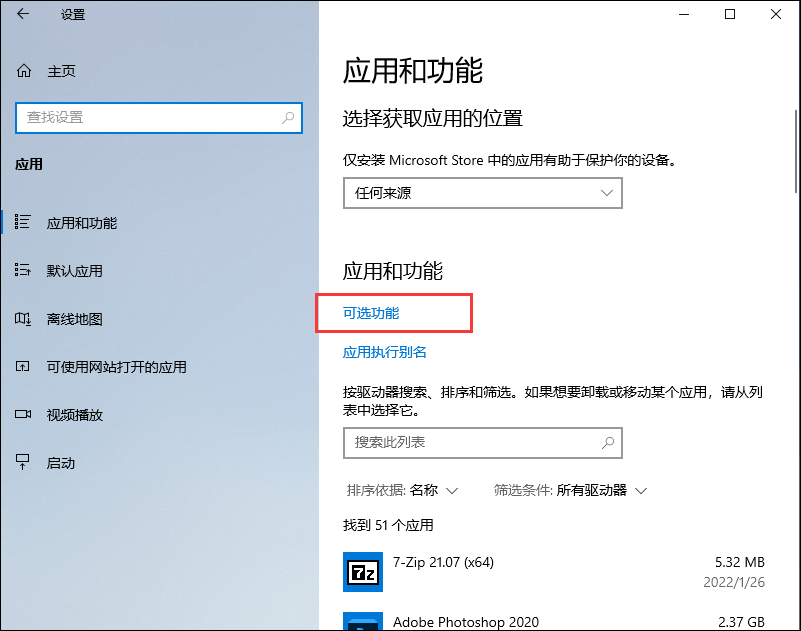801x631 pixels.
Task: Click the 默认应用 sidebar icon
Action: [x=22, y=270]
